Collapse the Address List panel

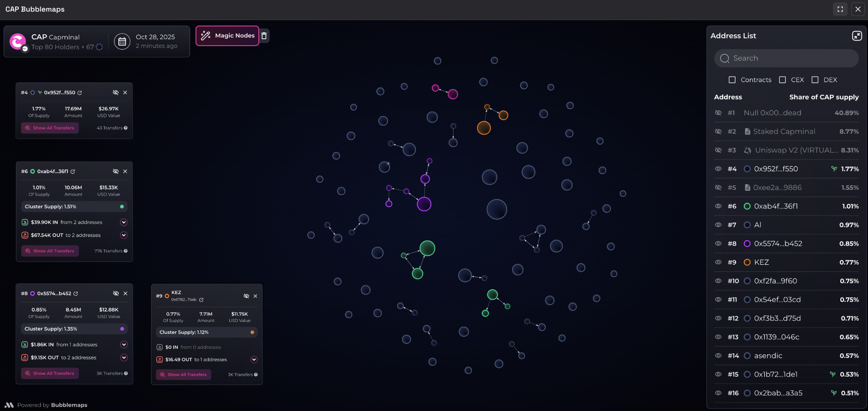(857, 36)
